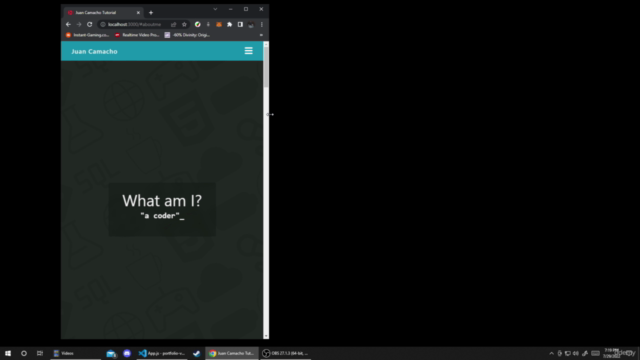Expand the tab search chevron
The width and height of the screenshot is (640, 360).
coord(215,9)
